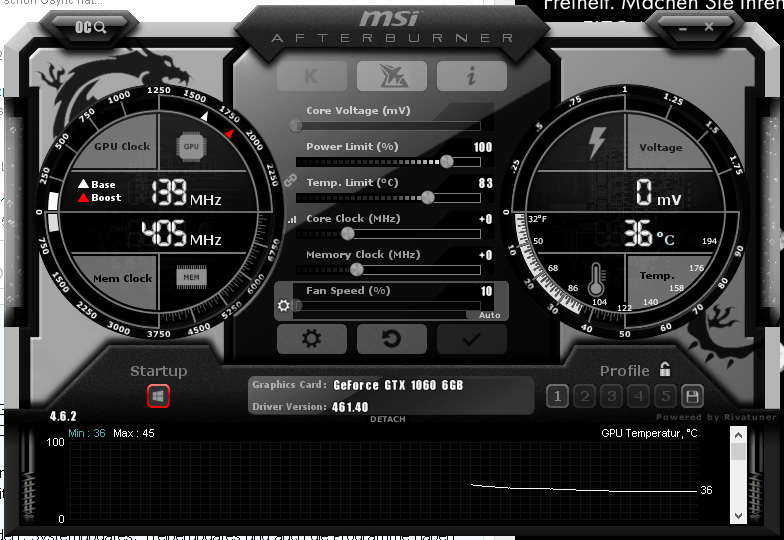Open the jet-shaped MSI logo button
This screenshot has height=540, width=784.
click(x=392, y=76)
